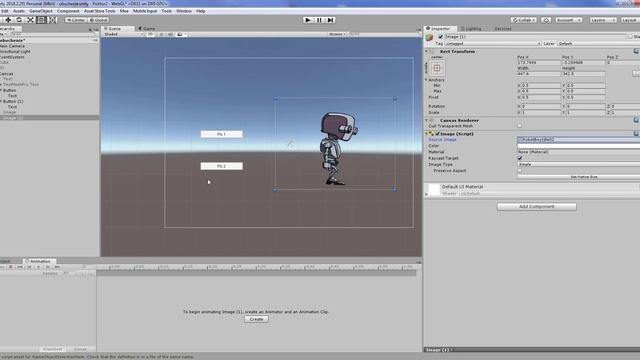This screenshot has height=360, width=640.
Task: Toggle the Static checkbox
Action: click(631, 37)
